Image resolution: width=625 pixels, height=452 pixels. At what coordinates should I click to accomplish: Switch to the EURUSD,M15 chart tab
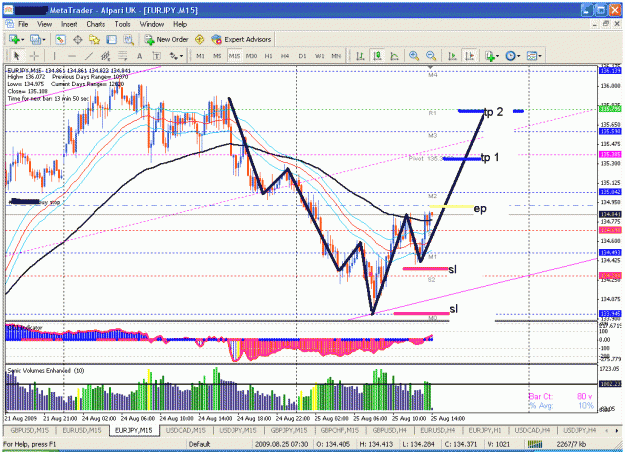click(x=82, y=430)
